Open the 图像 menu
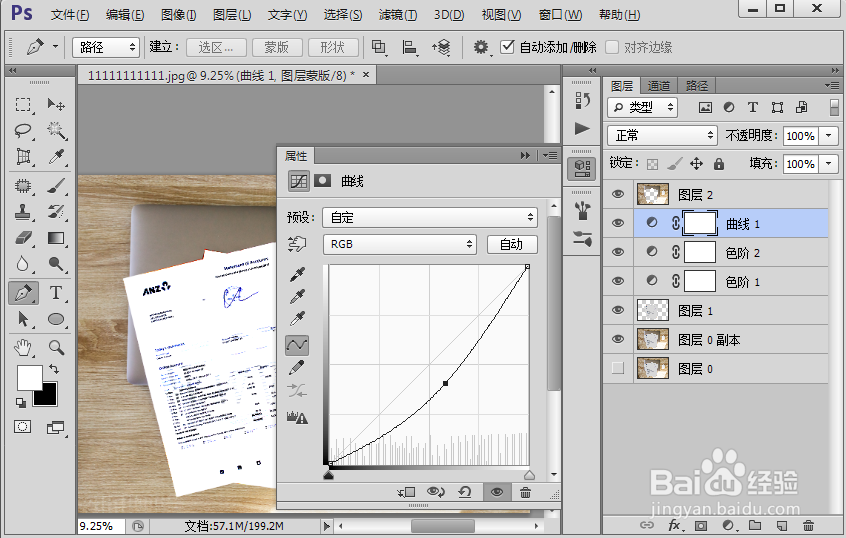The width and height of the screenshot is (846, 538). coord(179,15)
